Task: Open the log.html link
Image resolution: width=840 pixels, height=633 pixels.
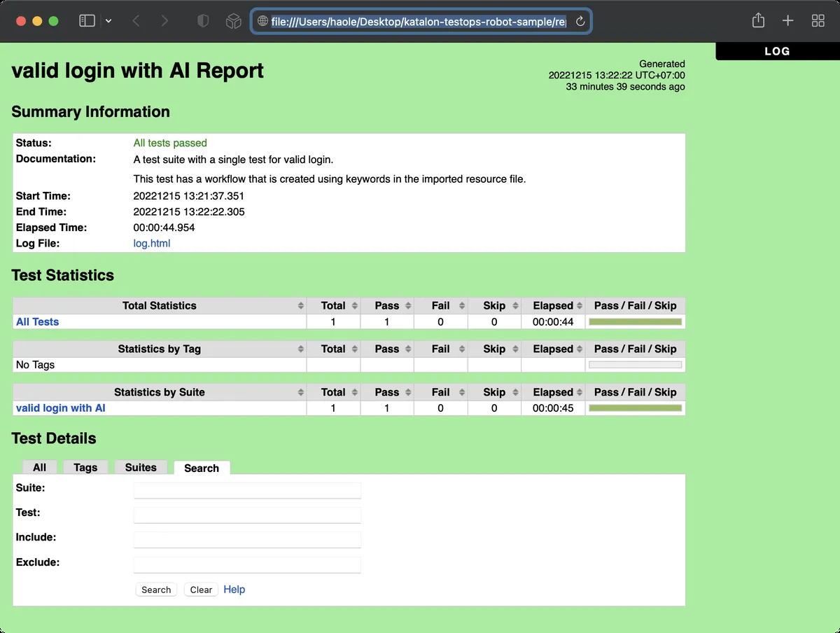Action: point(151,243)
